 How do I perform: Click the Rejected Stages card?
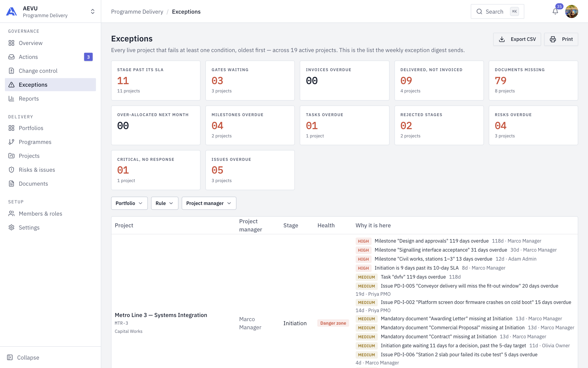point(439,125)
